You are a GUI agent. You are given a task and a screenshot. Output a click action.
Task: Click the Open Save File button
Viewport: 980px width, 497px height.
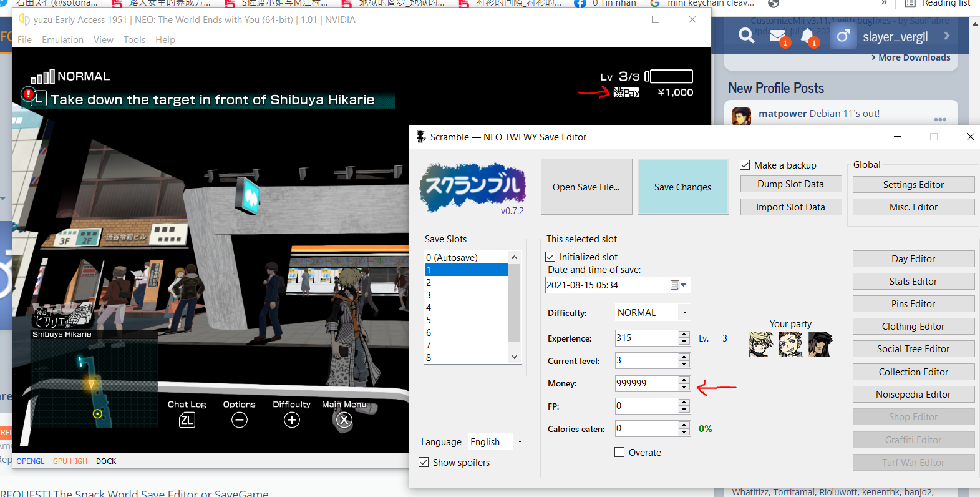click(586, 187)
